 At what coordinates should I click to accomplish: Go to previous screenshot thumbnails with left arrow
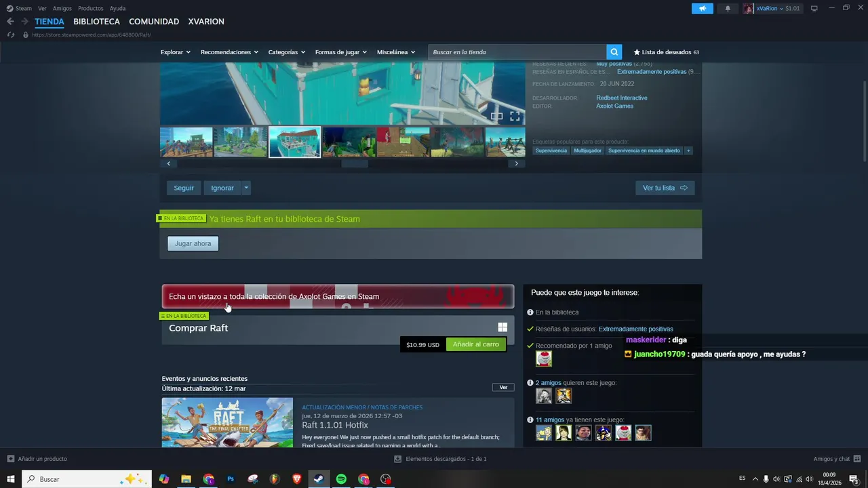coord(168,163)
